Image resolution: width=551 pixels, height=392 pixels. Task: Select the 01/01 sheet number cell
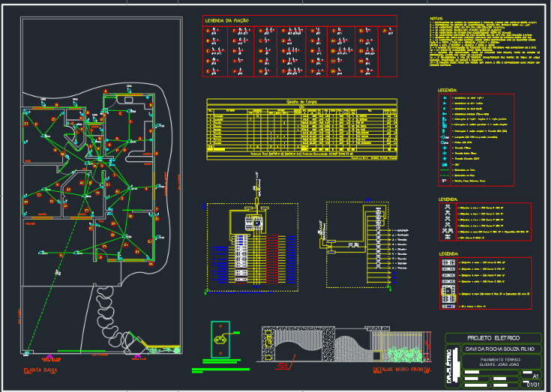(531, 384)
